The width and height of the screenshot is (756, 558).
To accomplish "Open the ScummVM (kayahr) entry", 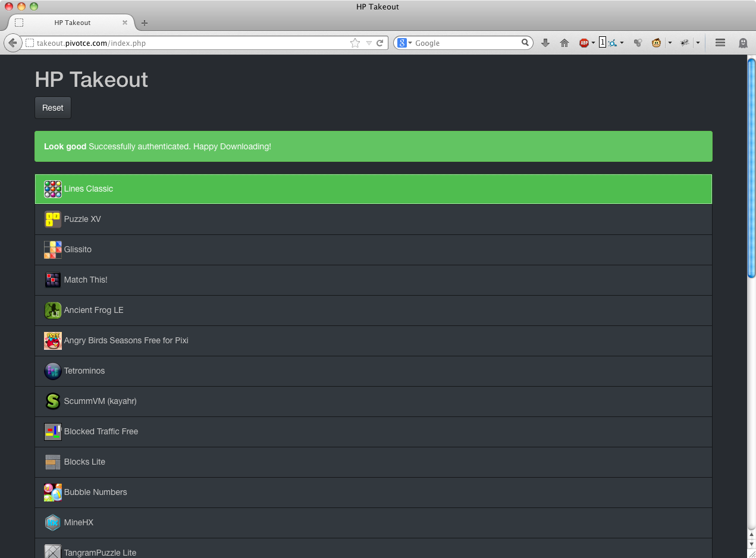I will [x=374, y=402].
